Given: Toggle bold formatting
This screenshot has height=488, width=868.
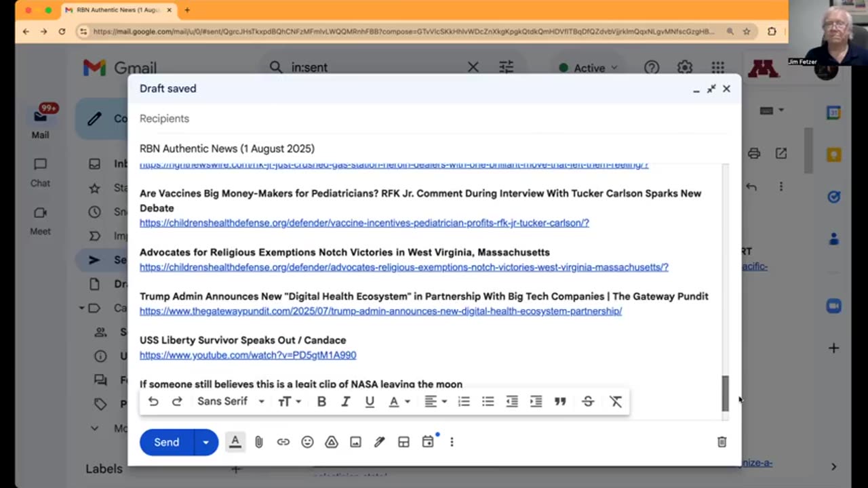Looking at the screenshot, I should (x=321, y=401).
